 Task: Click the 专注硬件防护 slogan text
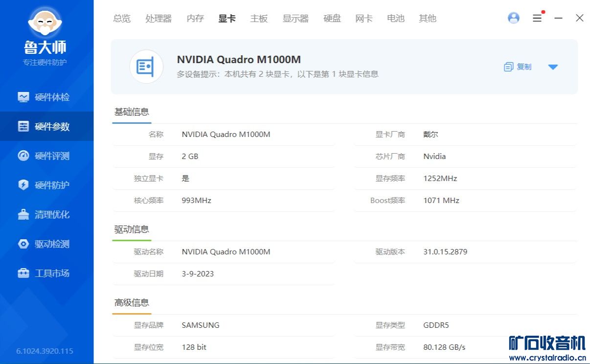click(45, 62)
